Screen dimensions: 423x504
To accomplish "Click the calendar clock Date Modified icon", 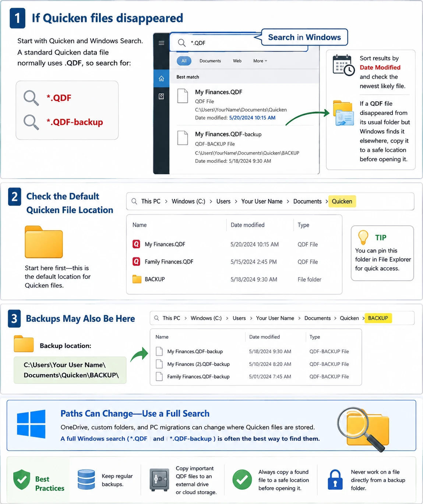I will coord(343,66).
